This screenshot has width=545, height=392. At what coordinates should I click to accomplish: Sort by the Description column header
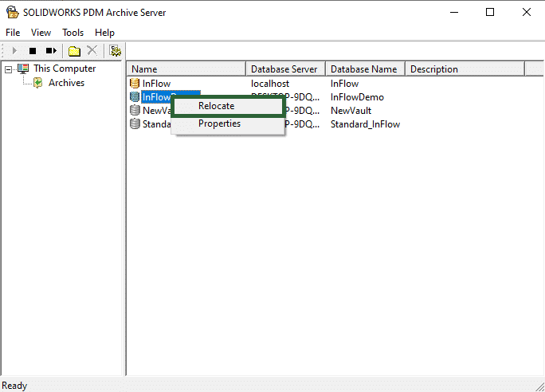coord(465,69)
